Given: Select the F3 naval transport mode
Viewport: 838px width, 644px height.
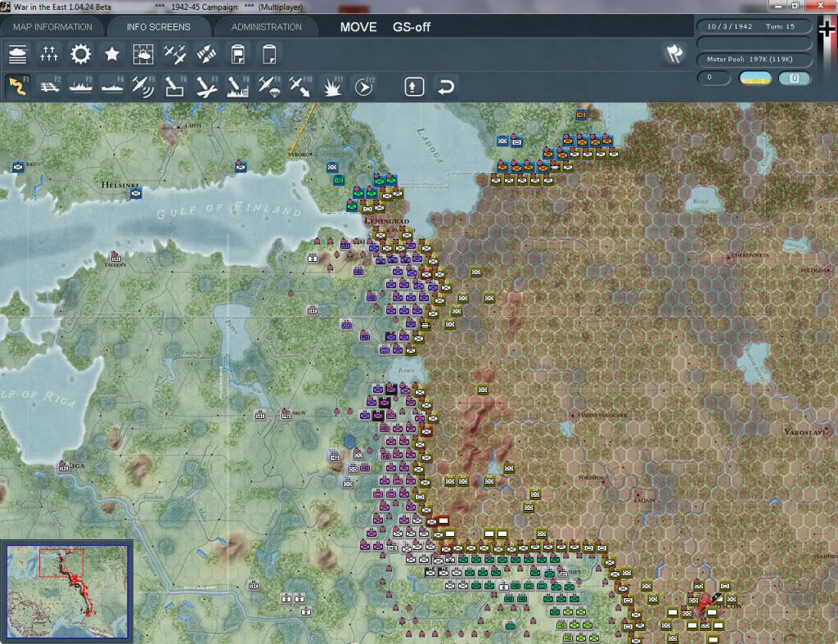Looking at the screenshot, I should [x=81, y=87].
